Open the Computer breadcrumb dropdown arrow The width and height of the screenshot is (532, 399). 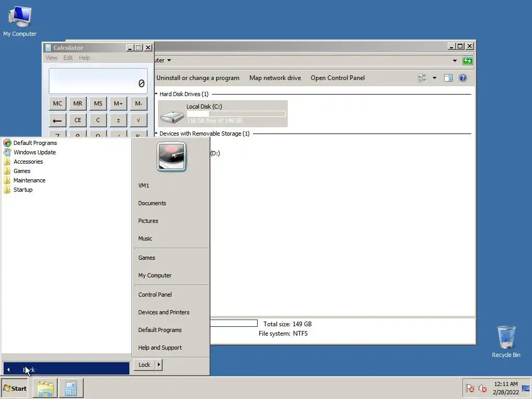click(169, 60)
